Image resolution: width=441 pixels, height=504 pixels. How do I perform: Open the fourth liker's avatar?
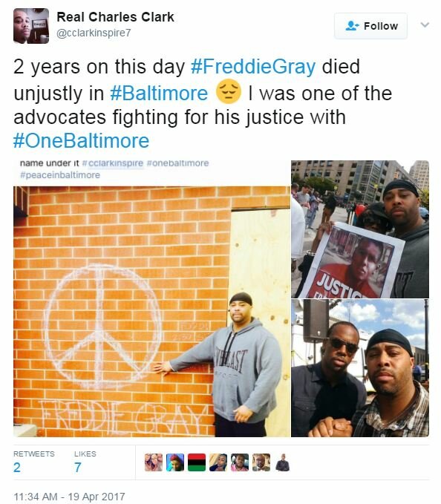[218, 462]
